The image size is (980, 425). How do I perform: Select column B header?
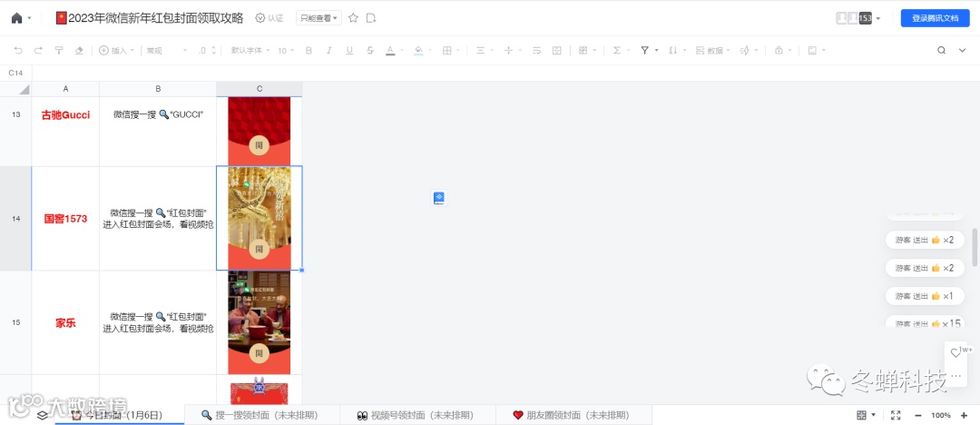click(158, 89)
